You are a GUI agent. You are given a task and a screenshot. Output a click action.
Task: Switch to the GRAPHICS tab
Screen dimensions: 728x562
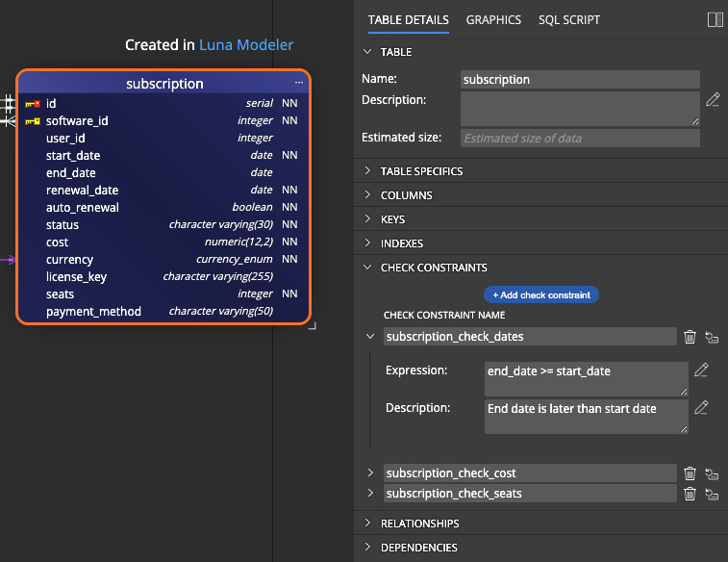click(493, 20)
